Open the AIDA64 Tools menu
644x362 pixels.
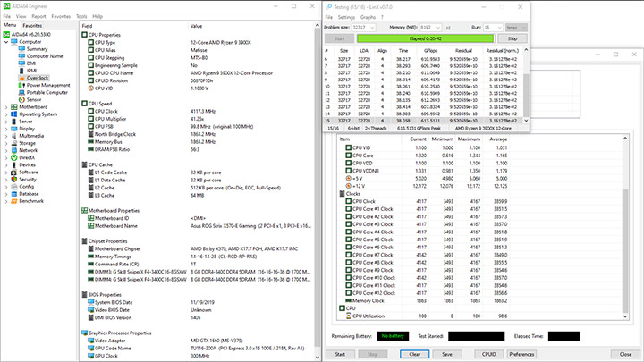point(81,16)
